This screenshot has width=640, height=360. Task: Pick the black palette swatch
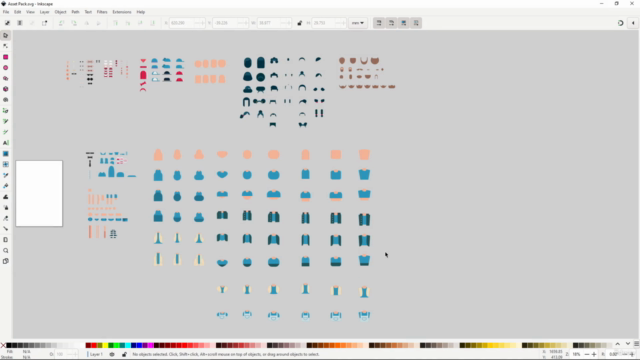pyautogui.click(x=9, y=345)
